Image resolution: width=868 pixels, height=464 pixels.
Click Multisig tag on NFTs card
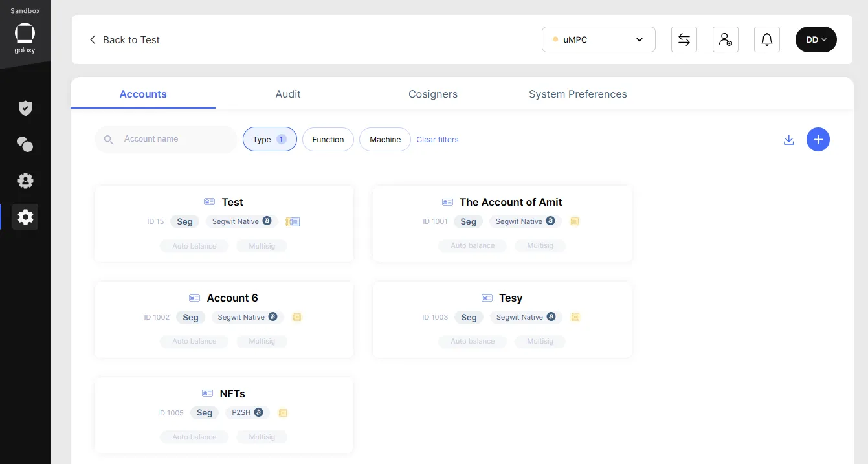[x=262, y=437]
